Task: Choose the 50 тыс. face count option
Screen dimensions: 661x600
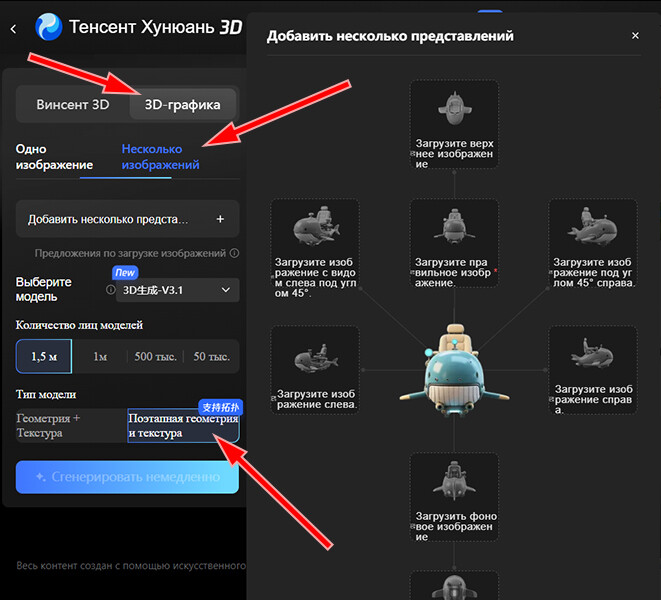Action: coord(211,357)
